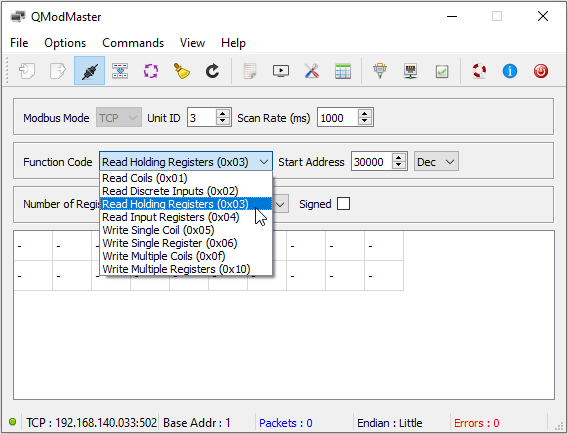This screenshot has height=434, width=568.
Task: Click the table headers grid icon
Action: [x=343, y=71]
